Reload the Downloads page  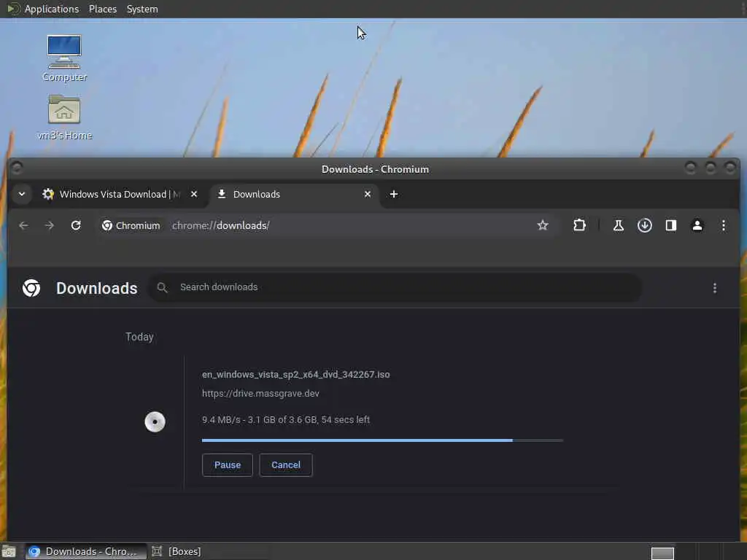point(76,226)
